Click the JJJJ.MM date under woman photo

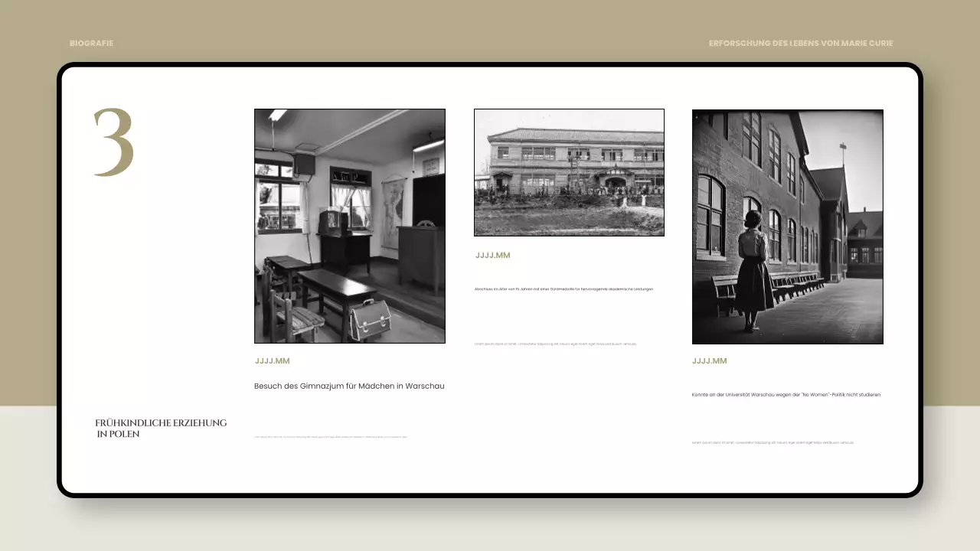coord(709,361)
